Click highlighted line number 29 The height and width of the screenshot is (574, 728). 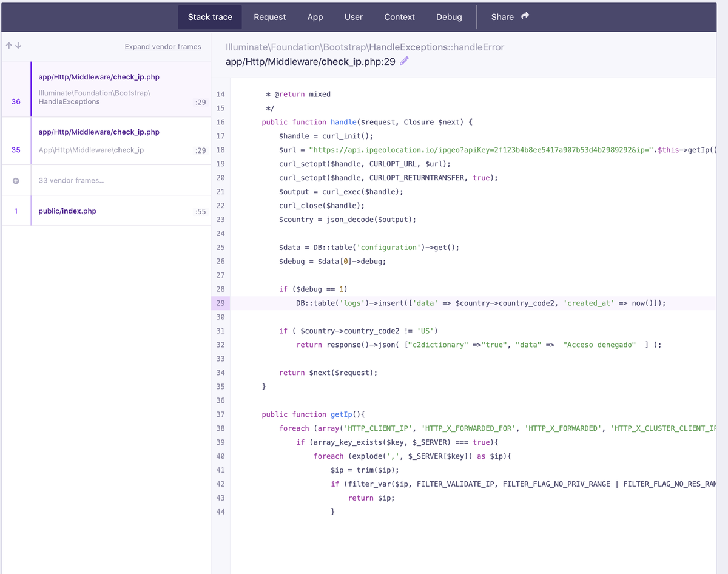pos(220,303)
